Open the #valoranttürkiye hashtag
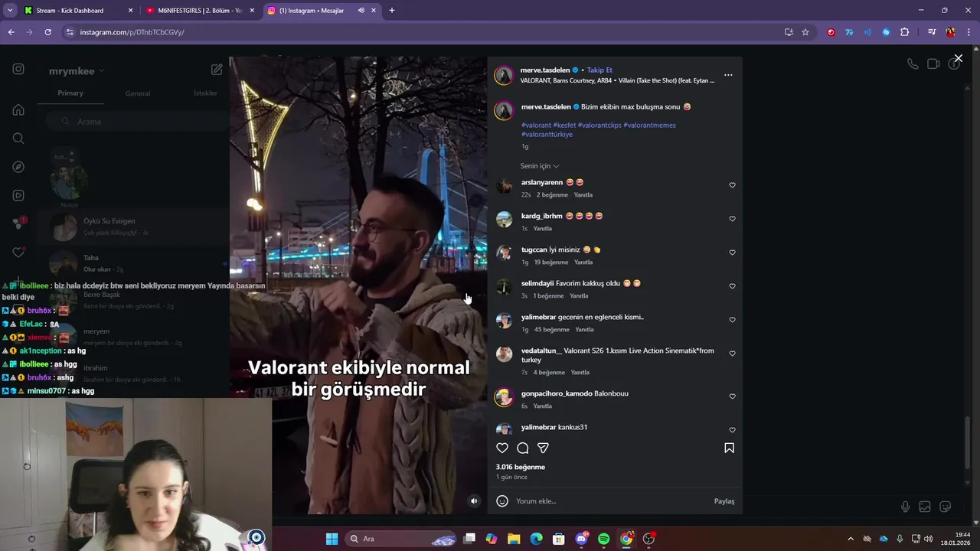 pyautogui.click(x=547, y=135)
